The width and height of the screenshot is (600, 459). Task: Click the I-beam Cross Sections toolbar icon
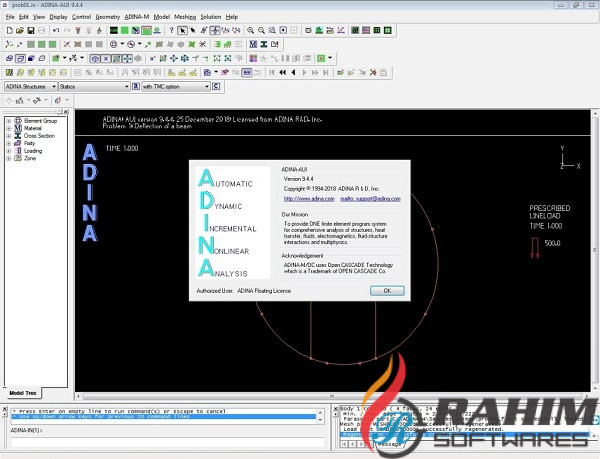pos(264,44)
